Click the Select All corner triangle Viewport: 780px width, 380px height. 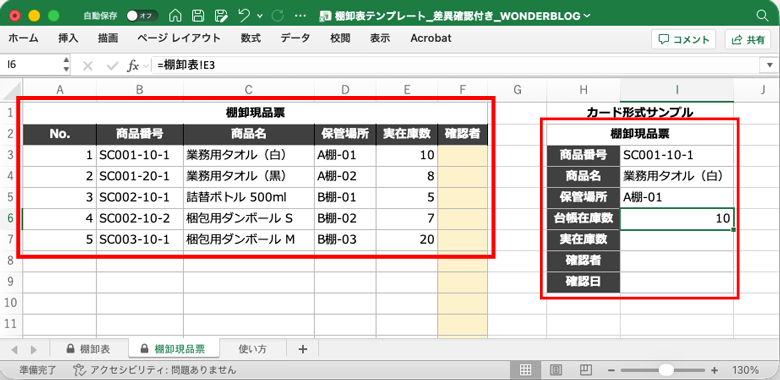(11, 91)
